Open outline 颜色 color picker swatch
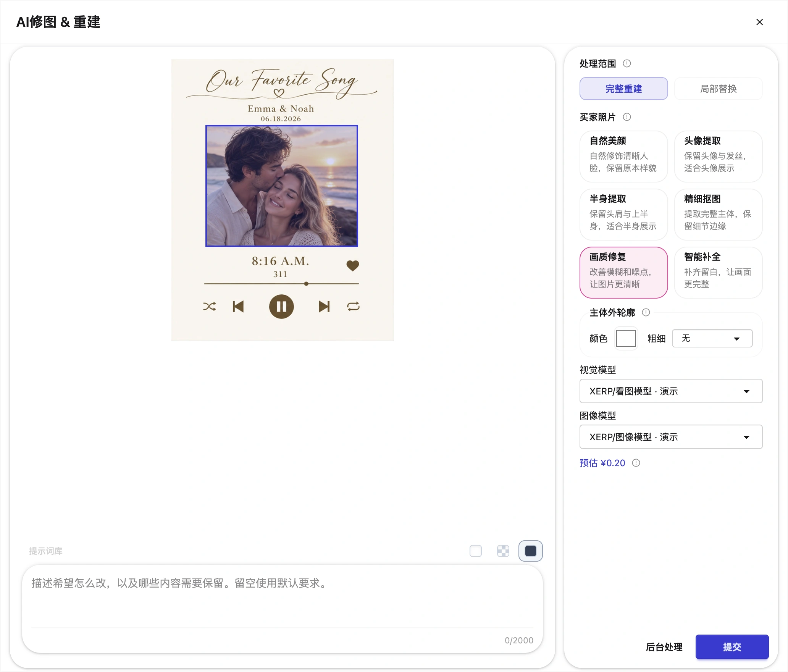 [626, 338]
